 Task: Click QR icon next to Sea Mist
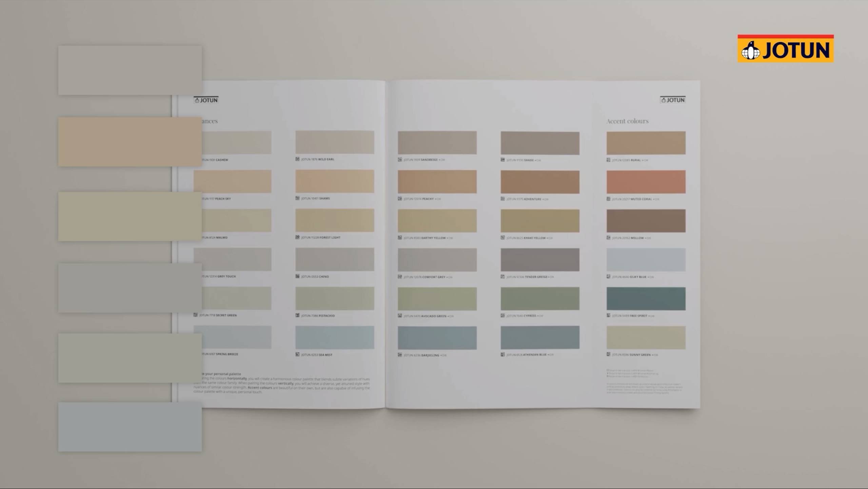297,355
